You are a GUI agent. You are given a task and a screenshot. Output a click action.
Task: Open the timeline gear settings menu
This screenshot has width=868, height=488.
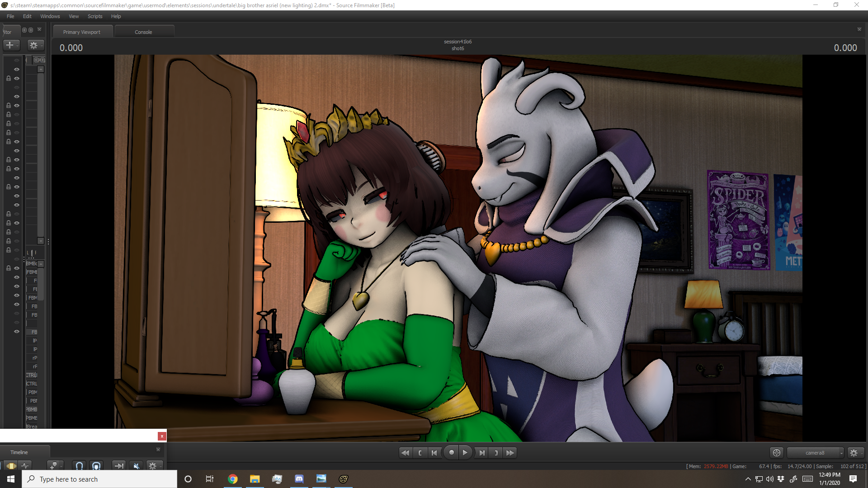154,466
